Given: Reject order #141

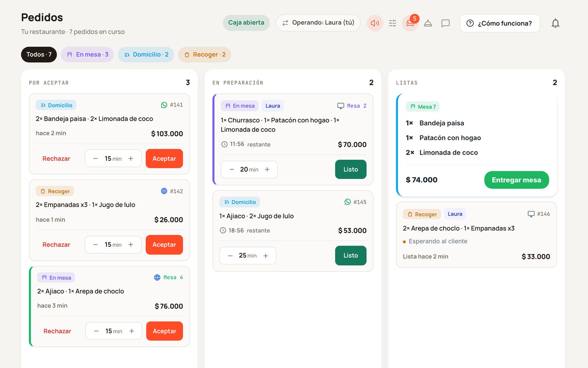Looking at the screenshot, I should tap(56, 159).
